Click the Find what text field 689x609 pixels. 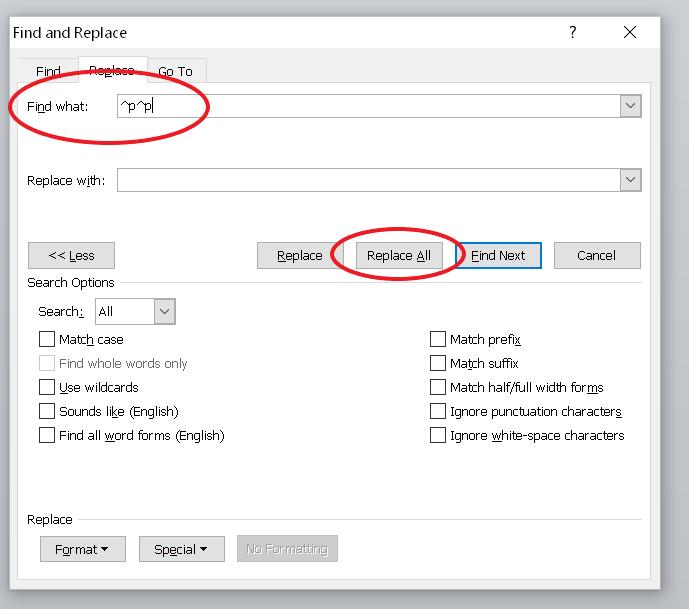[x=367, y=106]
